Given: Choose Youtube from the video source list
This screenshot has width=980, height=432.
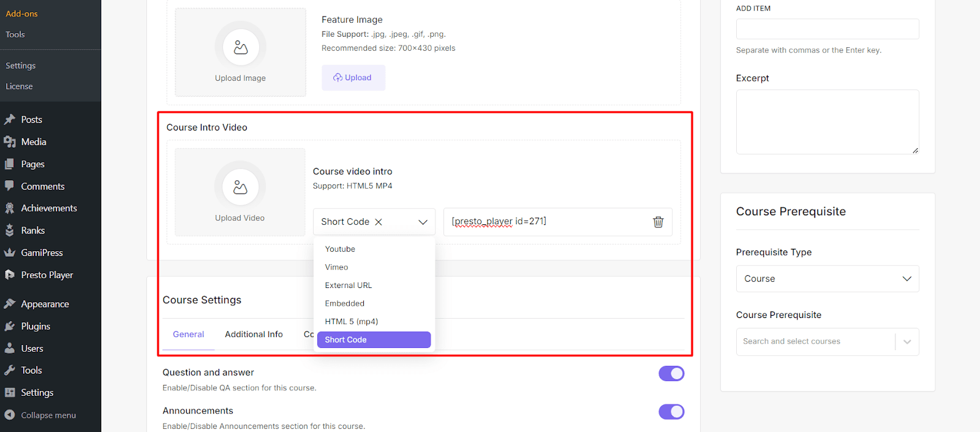Looking at the screenshot, I should point(340,249).
